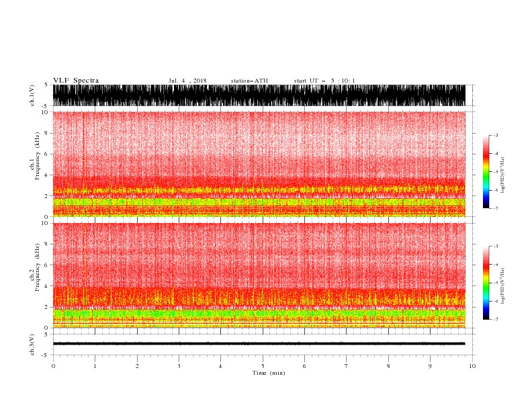532x411 pixels.
Task: Click the ch.1 "Frequency (kHz)" axis label
Action: [x=37, y=156]
